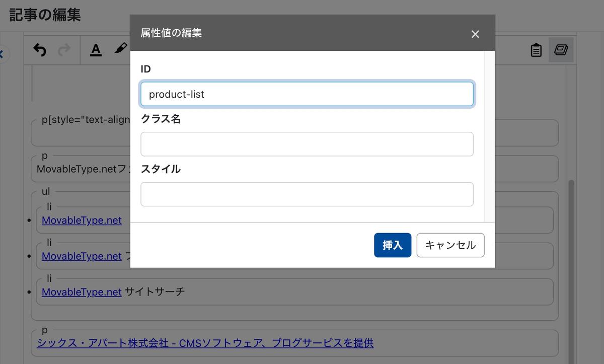Click the second list item's MovableType.net link
604x364 pixels.
82,256
